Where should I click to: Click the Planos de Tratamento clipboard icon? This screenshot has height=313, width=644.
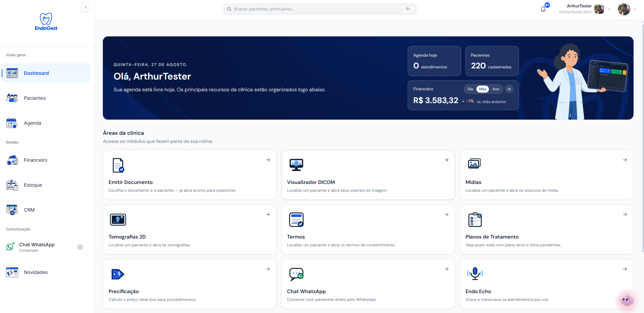click(475, 220)
